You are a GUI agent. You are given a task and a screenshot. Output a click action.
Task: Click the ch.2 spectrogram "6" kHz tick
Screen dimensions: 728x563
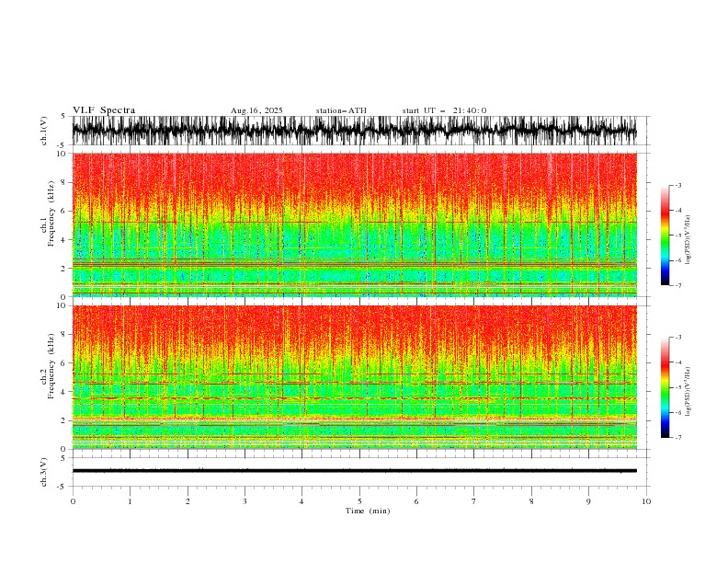[64, 363]
